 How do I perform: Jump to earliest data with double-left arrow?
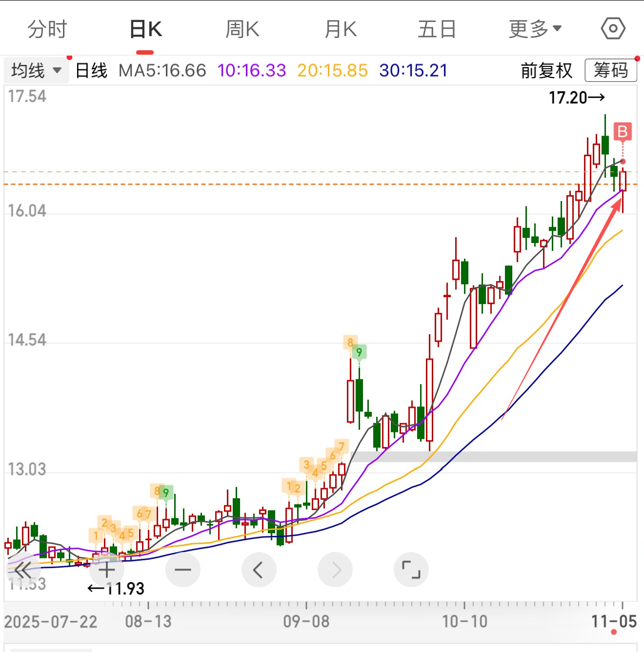[x=22, y=570]
